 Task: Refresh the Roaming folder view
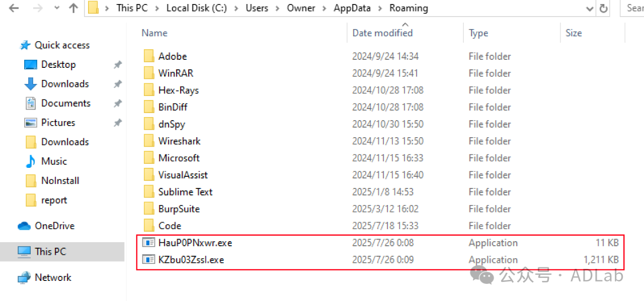(x=603, y=9)
